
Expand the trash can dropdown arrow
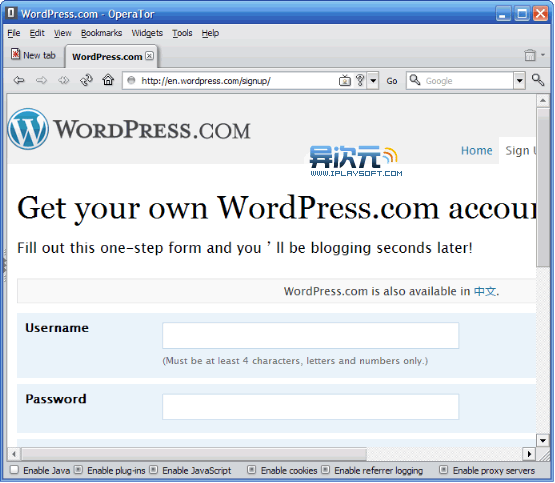point(543,55)
